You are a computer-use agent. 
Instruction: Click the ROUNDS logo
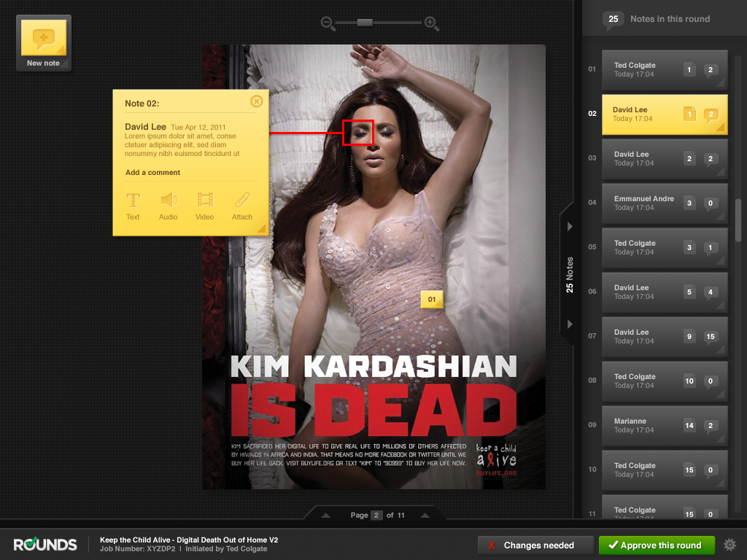click(x=45, y=545)
